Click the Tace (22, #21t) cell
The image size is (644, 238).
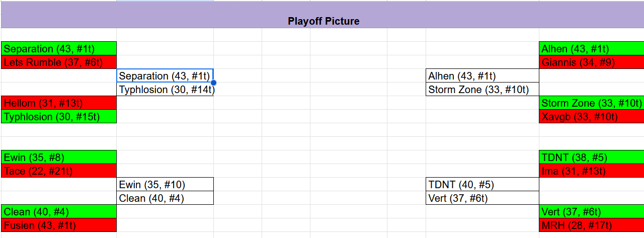click(x=59, y=171)
